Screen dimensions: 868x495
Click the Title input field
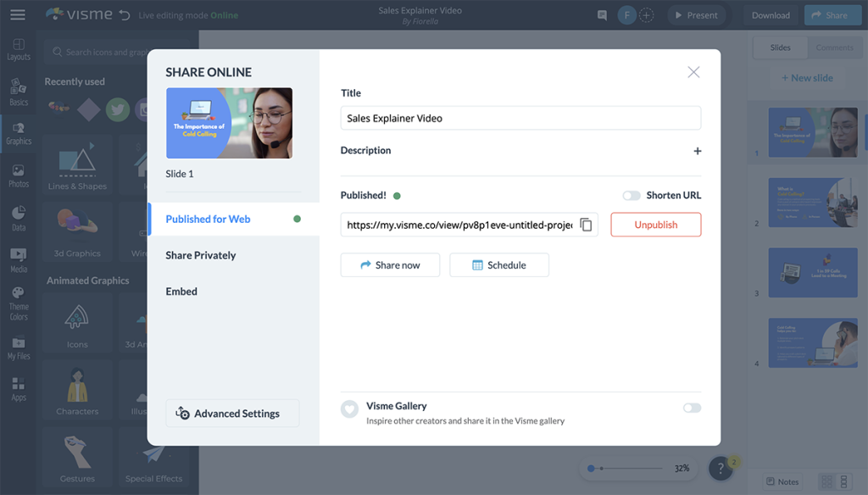tap(520, 119)
